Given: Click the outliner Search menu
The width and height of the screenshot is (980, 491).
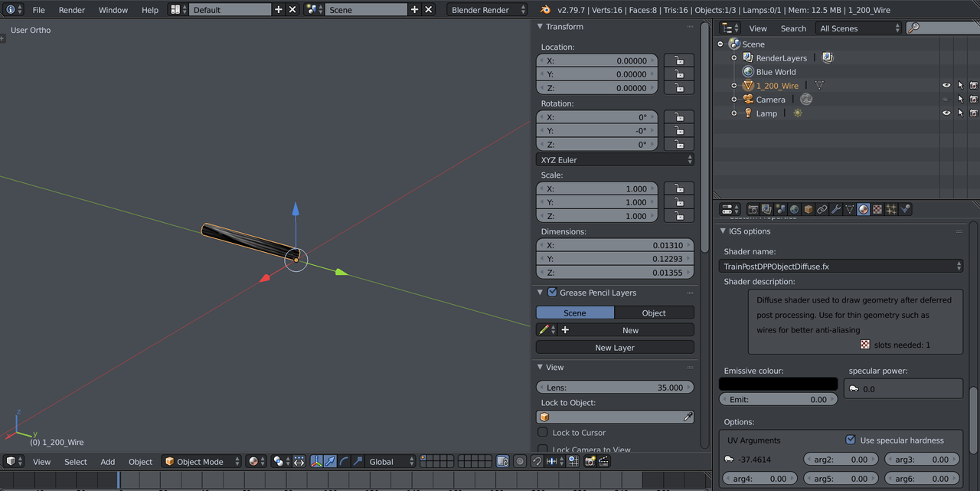Looking at the screenshot, I should pos(793,28).
